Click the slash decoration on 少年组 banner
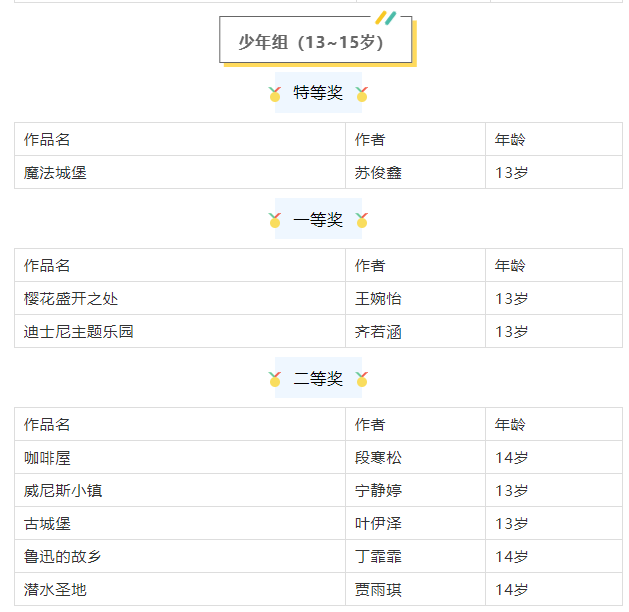Screen dimensions: 629x612 coord(386,18)
